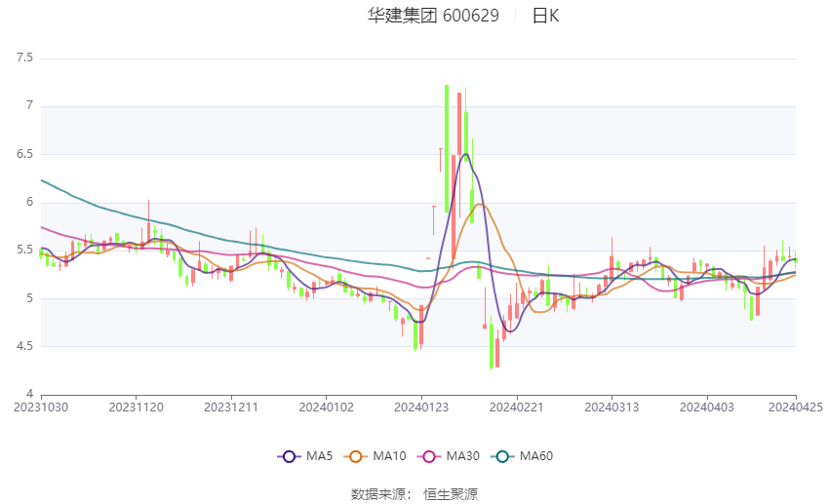Click the MA10 line peak near 6
829x504 pixels.
point(479,205)
